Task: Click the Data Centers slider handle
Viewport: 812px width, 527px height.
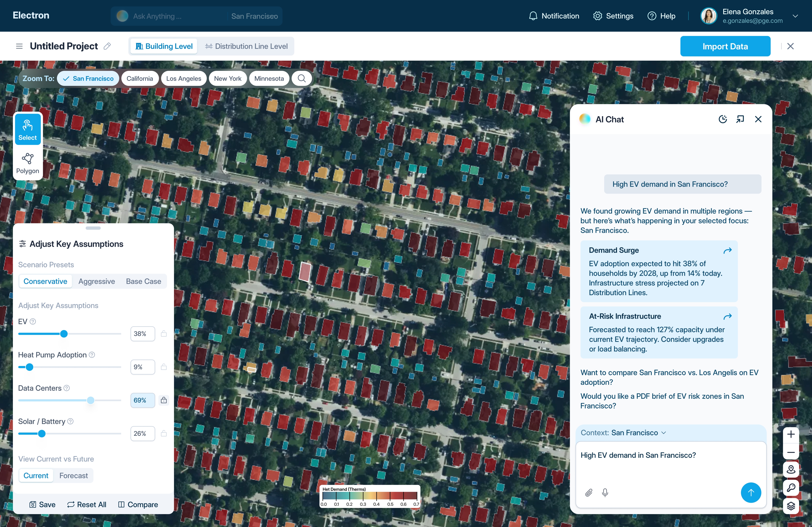Action: coord(91,400)
